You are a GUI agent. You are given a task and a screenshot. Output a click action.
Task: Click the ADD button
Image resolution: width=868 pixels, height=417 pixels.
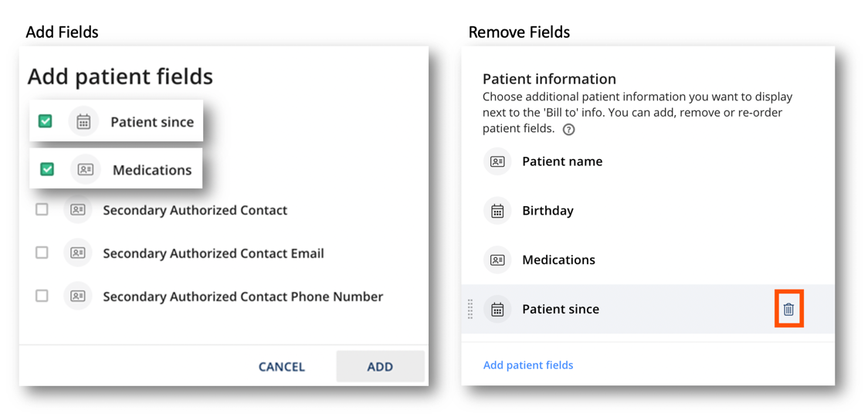(x=380, y=367)
